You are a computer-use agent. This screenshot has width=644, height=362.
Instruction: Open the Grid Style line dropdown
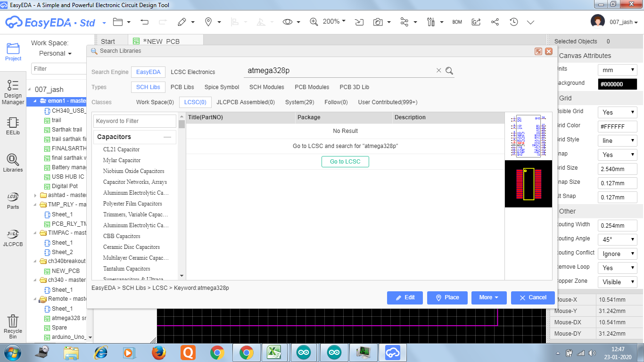tap(617, 140)
